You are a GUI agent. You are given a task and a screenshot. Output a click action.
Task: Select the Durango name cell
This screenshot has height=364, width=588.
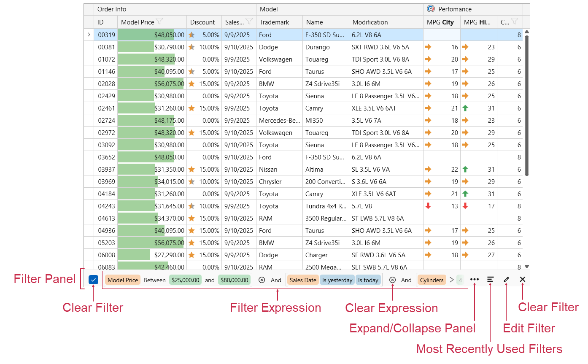326,47
